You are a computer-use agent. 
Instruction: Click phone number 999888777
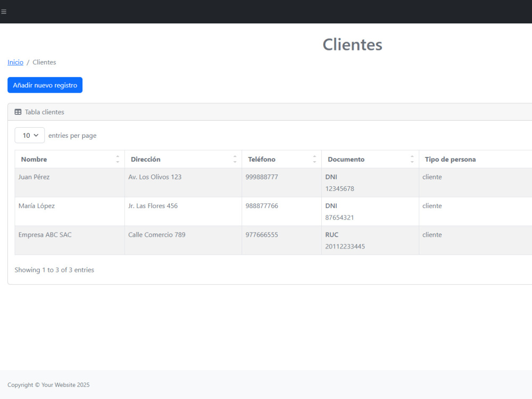coord(262,177)
